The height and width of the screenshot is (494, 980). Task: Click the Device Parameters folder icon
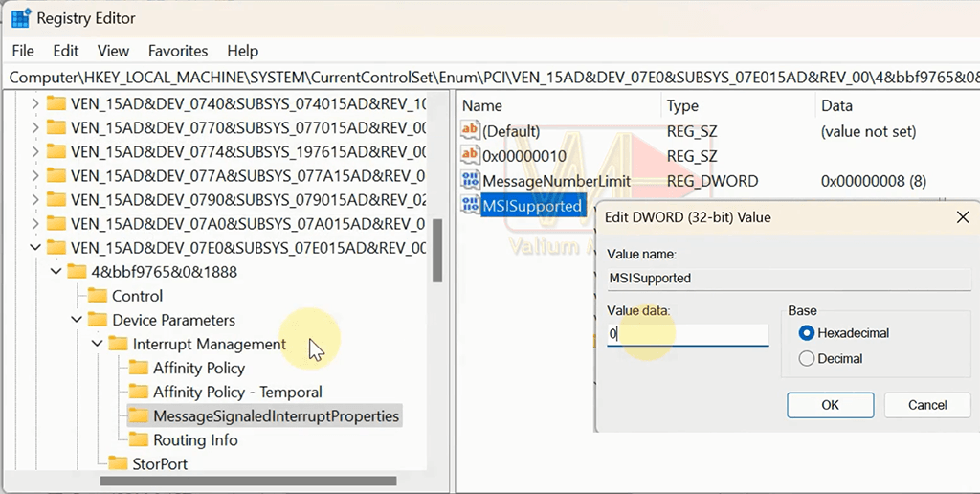98,320
